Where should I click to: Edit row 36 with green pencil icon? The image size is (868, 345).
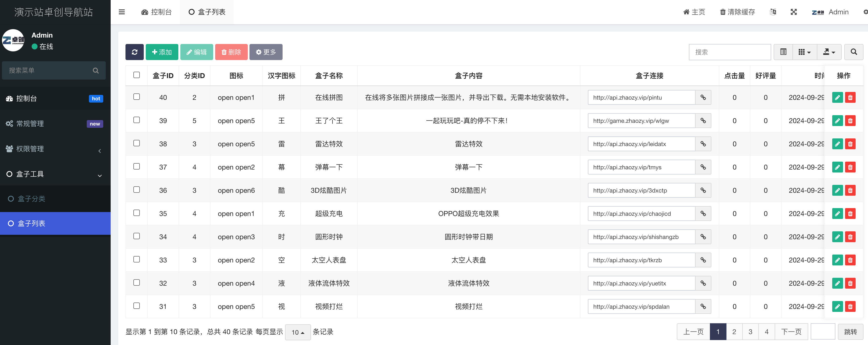point(837,191)
